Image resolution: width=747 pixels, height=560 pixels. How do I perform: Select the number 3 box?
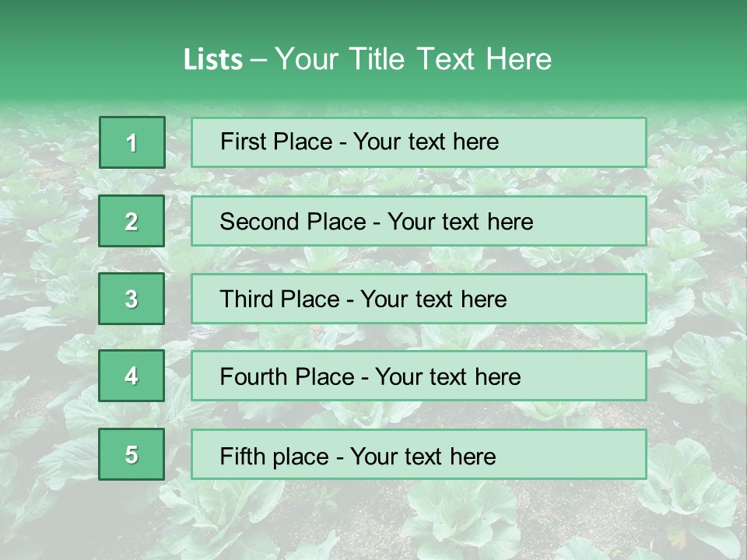pyautogui.click(x=132, y=299)
